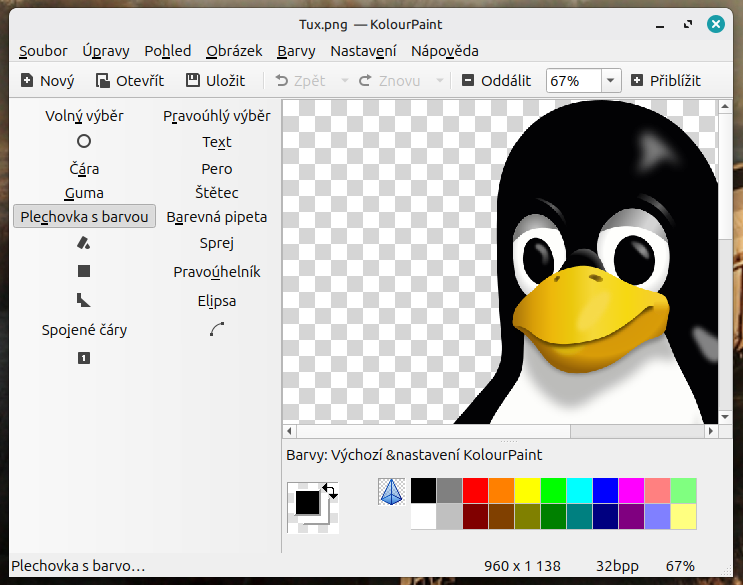Open the dropdown arrow beside Zpět
Screen dimensions: 743x585
click(344, 81)
